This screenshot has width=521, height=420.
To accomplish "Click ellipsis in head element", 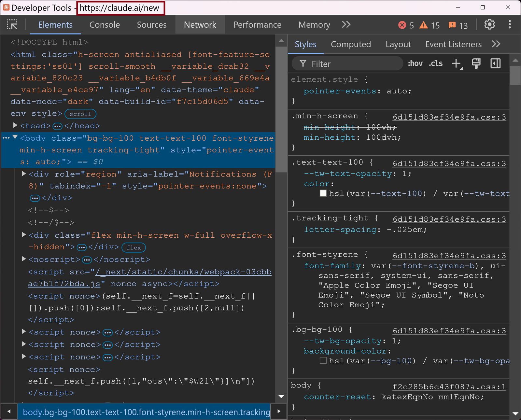I will tap(57, 126).
